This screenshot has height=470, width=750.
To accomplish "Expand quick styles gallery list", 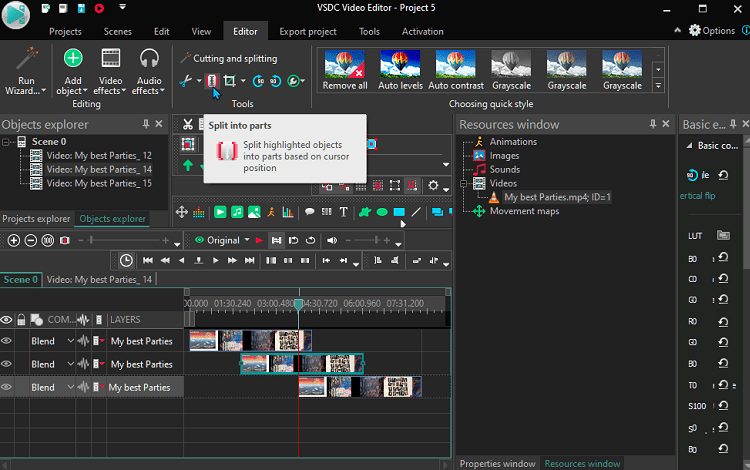I will click(x=659, y=86).
